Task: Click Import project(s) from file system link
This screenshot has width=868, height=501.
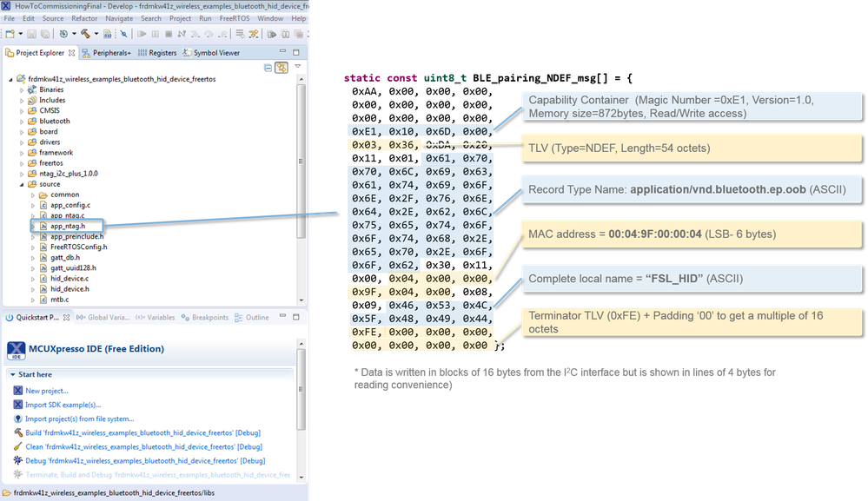Action: (x=80, y=419)
